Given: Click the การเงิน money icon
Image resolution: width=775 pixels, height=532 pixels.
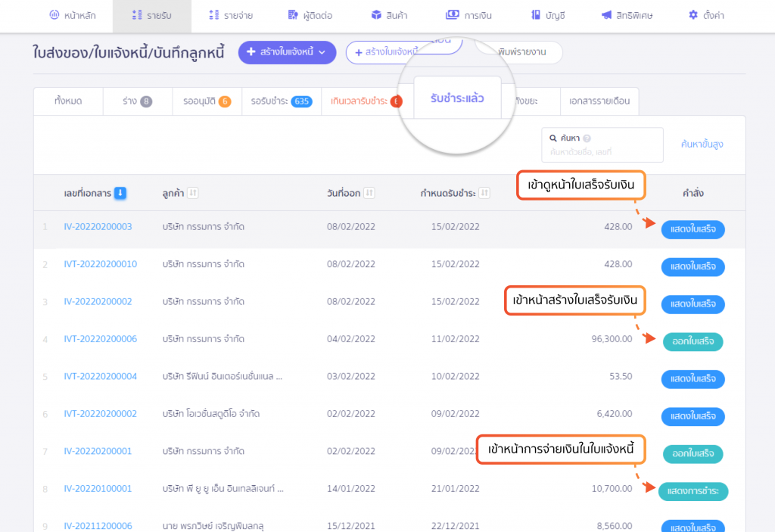Looking at the screenshot, I should pyautogui.click(x=453, y=15).
